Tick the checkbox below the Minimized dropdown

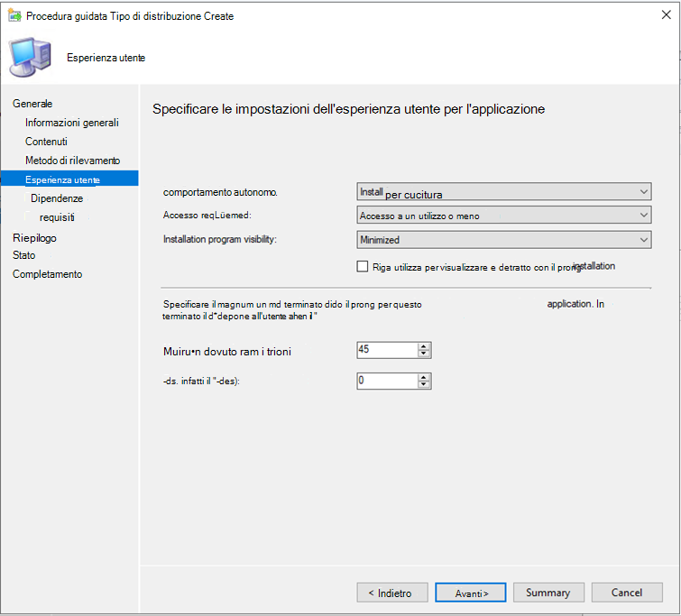tap(363, 266)
